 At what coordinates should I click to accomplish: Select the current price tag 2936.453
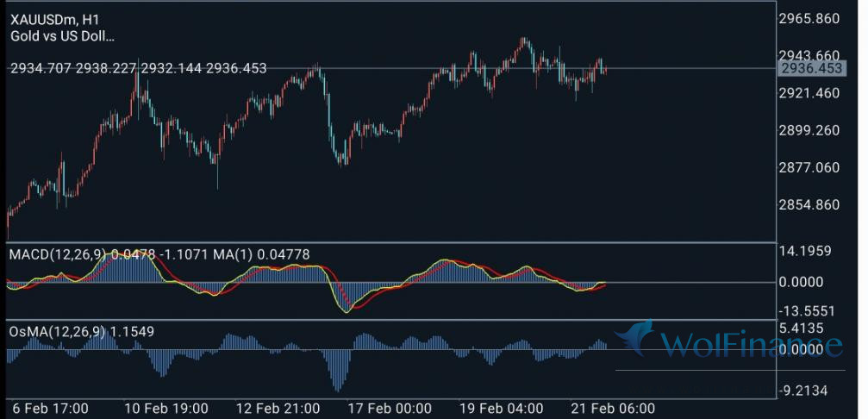click(810, 69)
